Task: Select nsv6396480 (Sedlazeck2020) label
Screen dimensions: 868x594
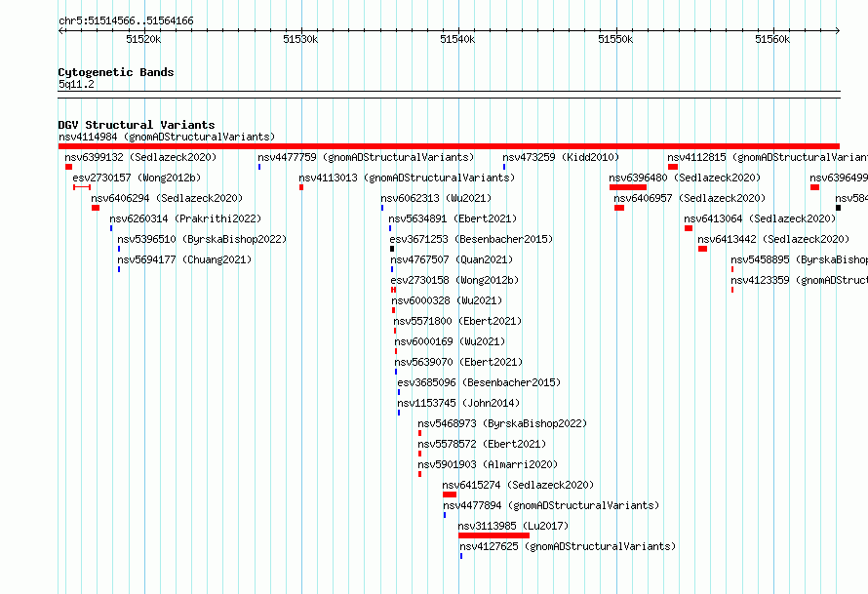Action: [685, 178]
